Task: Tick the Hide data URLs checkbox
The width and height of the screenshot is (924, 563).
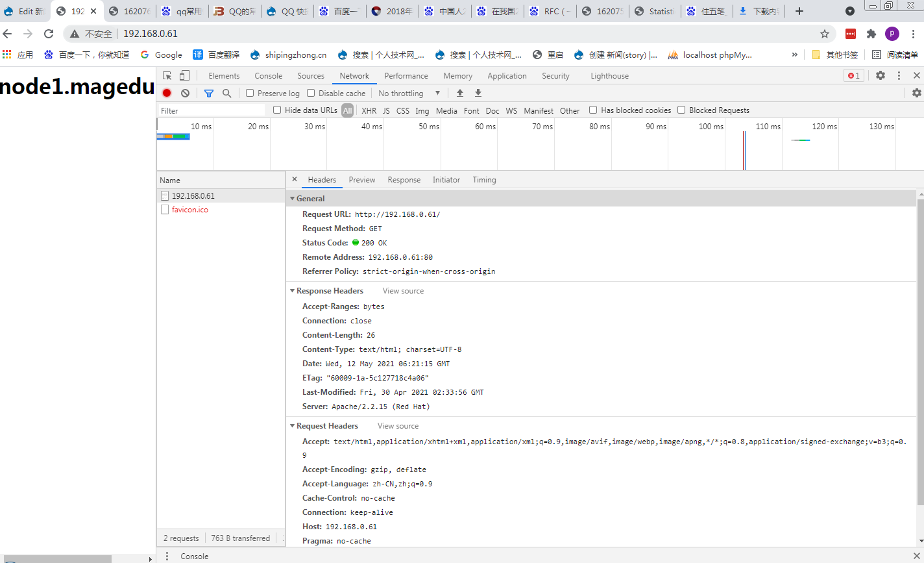Action: pos(278,110)
